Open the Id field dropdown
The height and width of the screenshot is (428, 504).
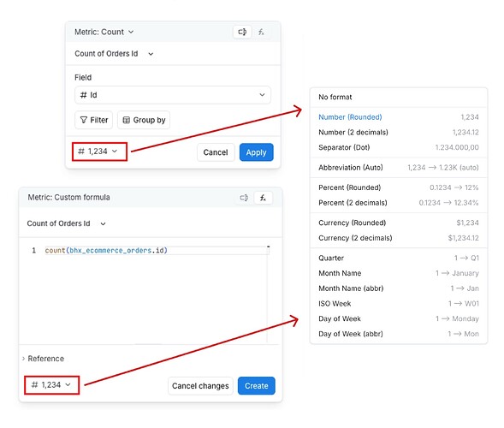(x=173, y=95)
